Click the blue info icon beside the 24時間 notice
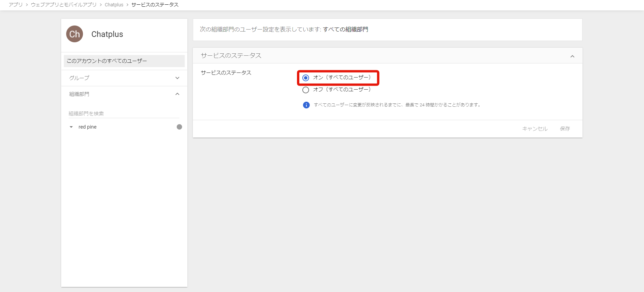The image size is (644, 292). tap(306, 105)
